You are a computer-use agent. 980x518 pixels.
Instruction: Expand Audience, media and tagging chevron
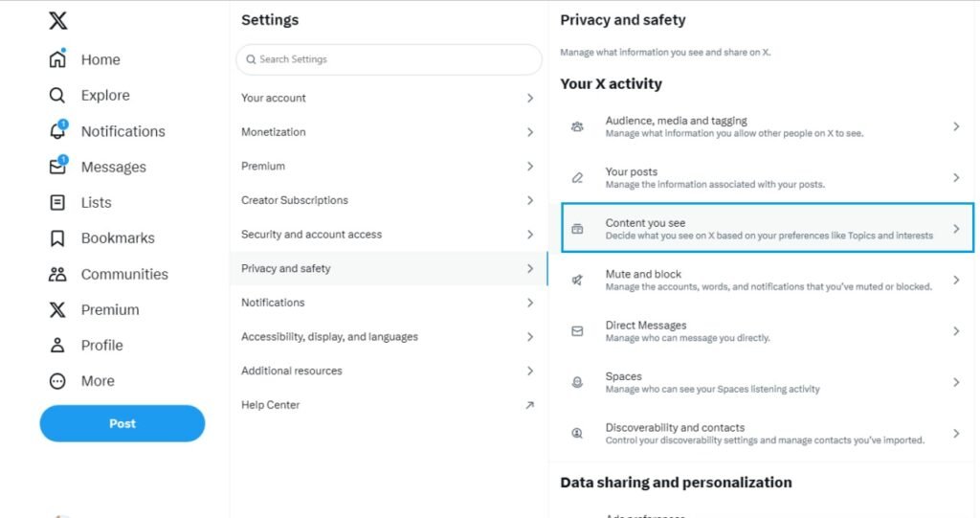click(955, 126)
